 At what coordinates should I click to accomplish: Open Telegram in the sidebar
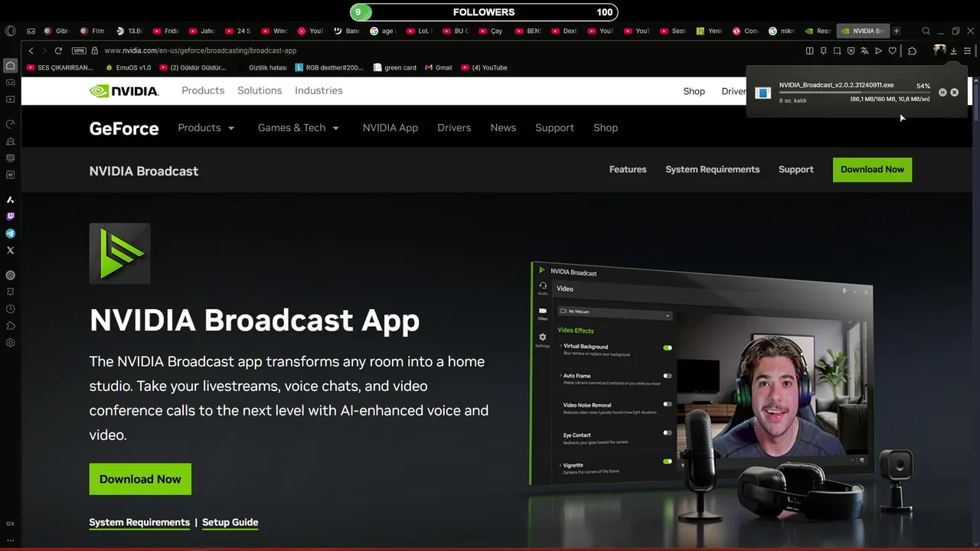click(x=10, y=233)
